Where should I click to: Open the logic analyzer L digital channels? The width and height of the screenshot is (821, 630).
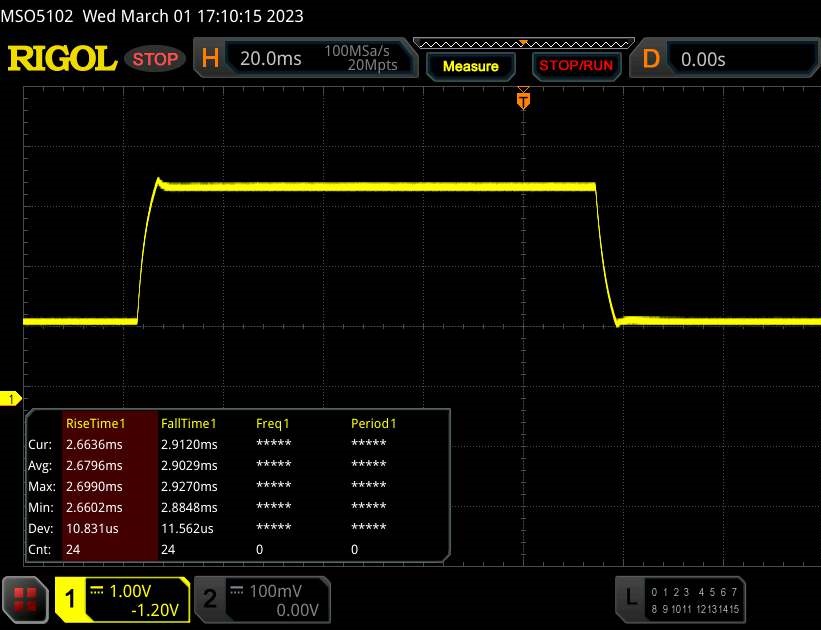click(680, 600)
